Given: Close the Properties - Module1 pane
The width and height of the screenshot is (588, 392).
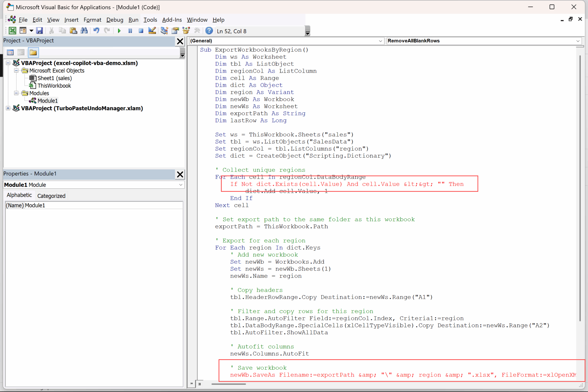Looking at the screenshot, I should point(180,174).
